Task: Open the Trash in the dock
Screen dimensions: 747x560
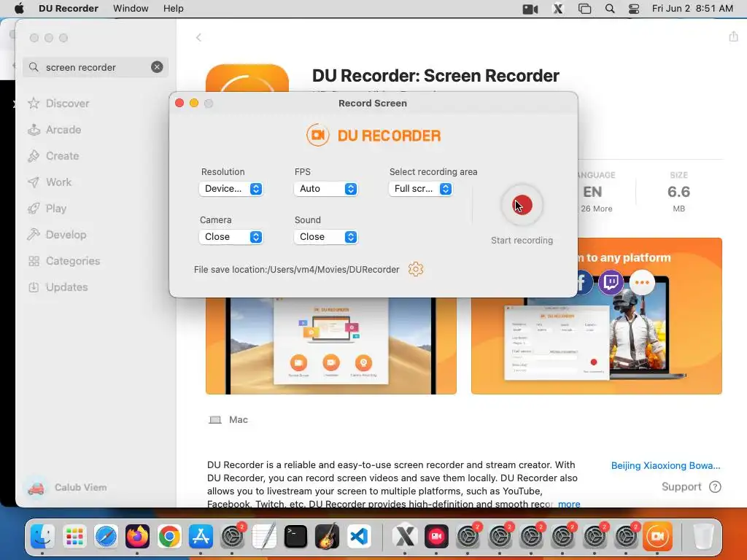Action: click(x=703, y=537)
